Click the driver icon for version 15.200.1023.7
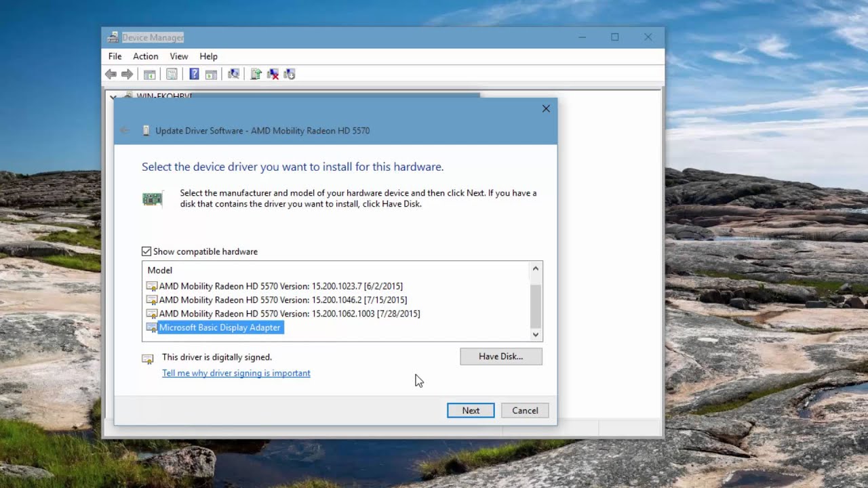 [152, 286]
